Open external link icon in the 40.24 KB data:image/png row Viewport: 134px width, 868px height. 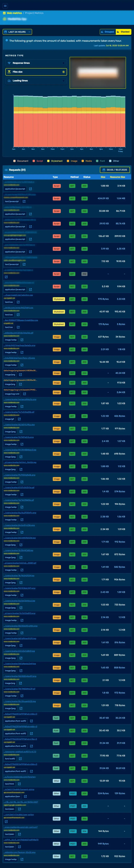click(x=20, y=375)
